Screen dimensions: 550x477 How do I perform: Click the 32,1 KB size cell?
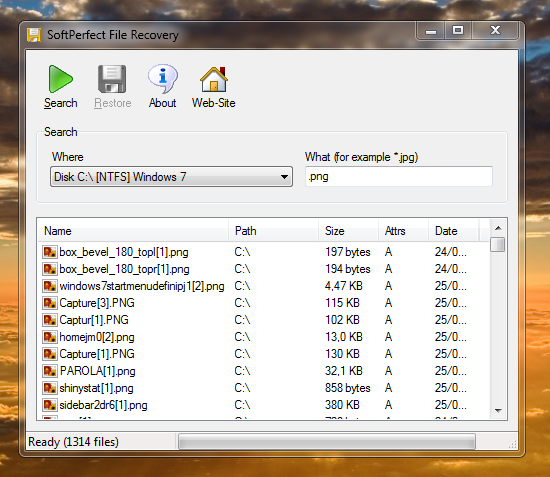343,371
